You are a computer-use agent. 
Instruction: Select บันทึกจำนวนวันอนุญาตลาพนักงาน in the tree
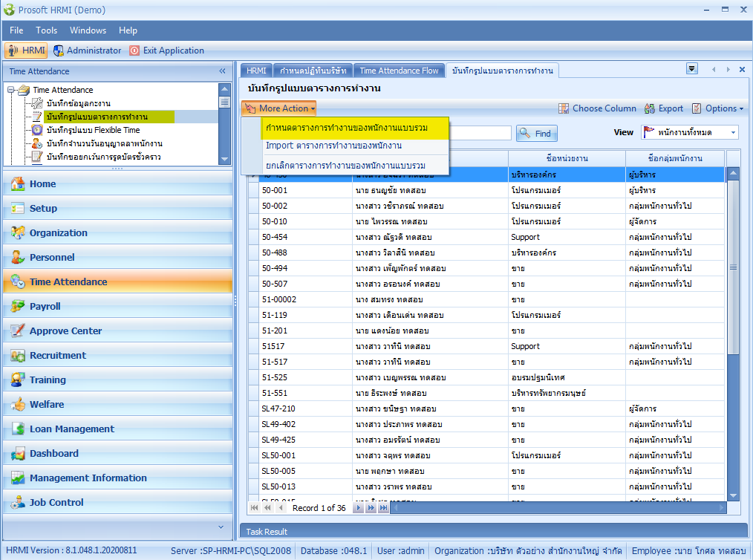pyautogui.click(x=104, y=143)
